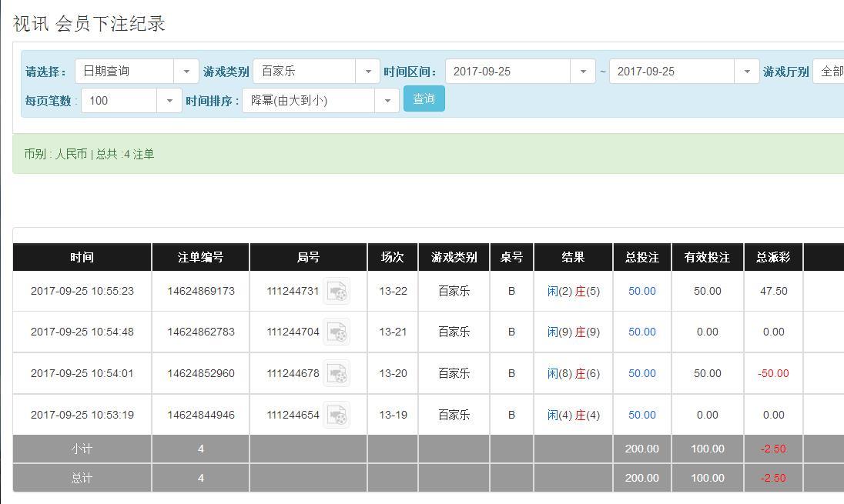Click the 时间 column header
The height and width of the screenshot is (504, 844).
pos(82,257)
